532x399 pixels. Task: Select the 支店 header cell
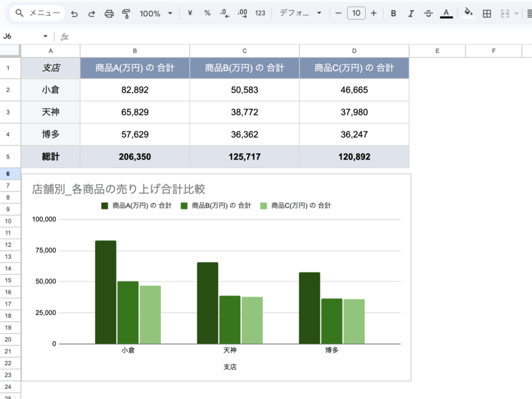[51, 68]
